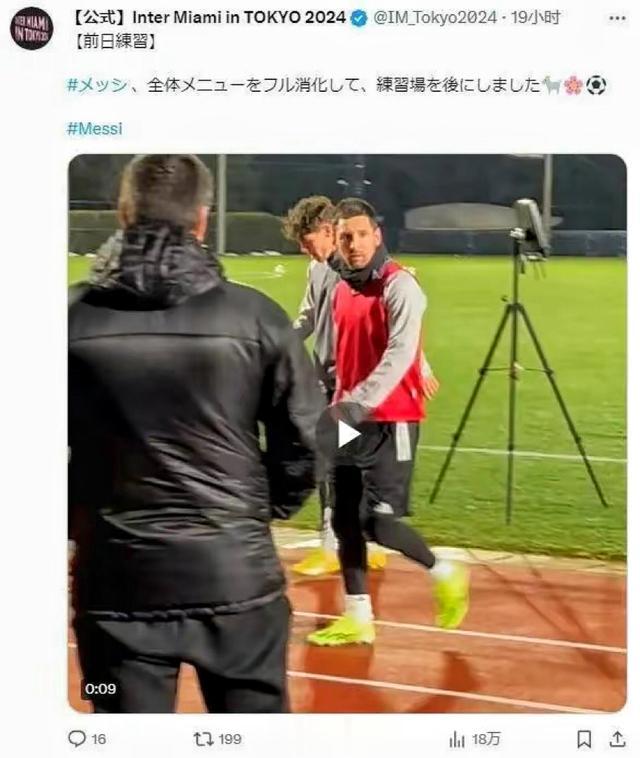Click the 18万 views count

(x=486, y=739)
